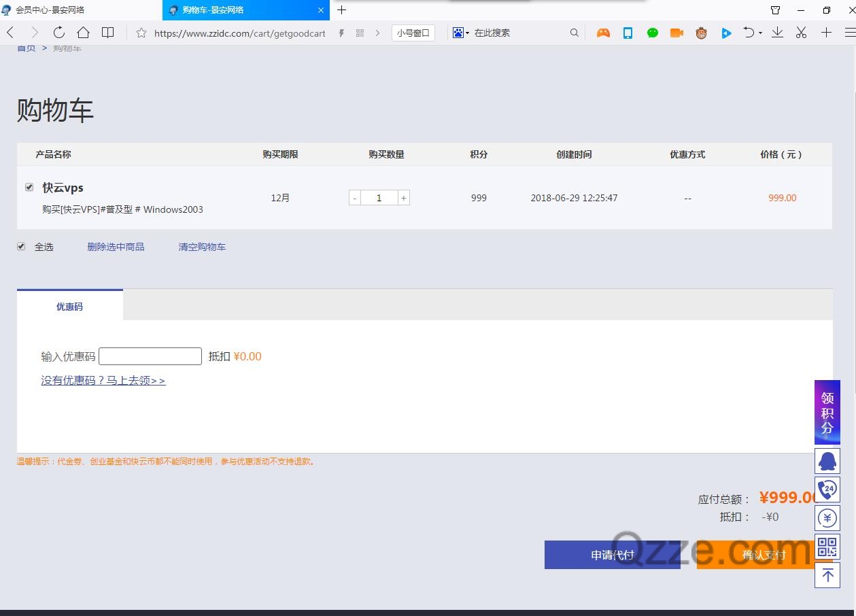Image resolution: width=856 pixels, height=616 pixels.
Task: Open the reading mode book icon
Action: point(107,33)
